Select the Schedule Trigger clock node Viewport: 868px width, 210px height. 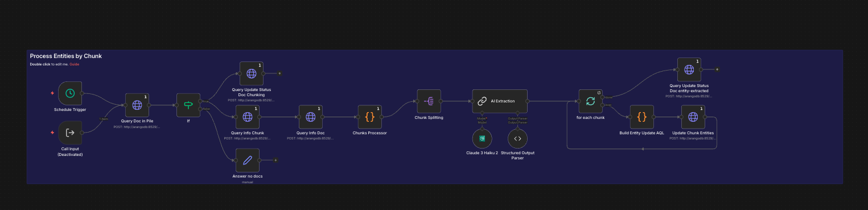(69, 93)
